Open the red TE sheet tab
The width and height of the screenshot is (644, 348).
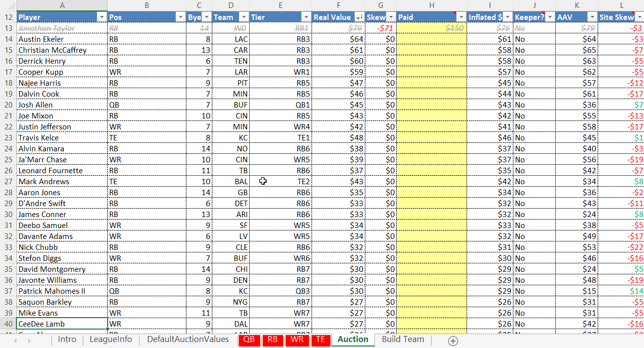click(321, 340)
